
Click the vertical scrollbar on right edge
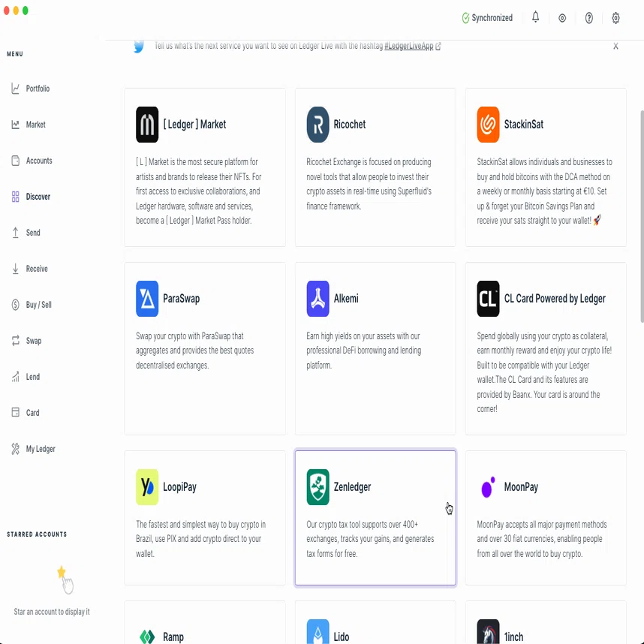click(x=642, y=216)
